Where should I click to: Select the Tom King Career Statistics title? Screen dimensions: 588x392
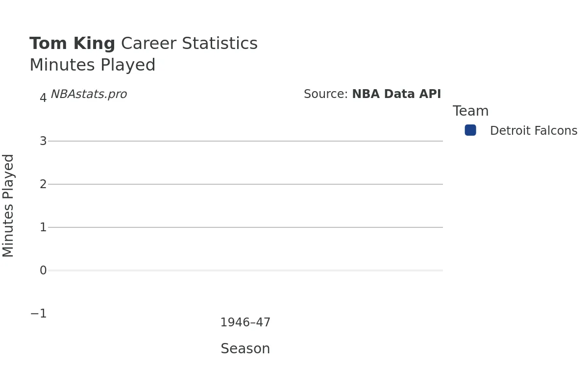tap(143, 44)
